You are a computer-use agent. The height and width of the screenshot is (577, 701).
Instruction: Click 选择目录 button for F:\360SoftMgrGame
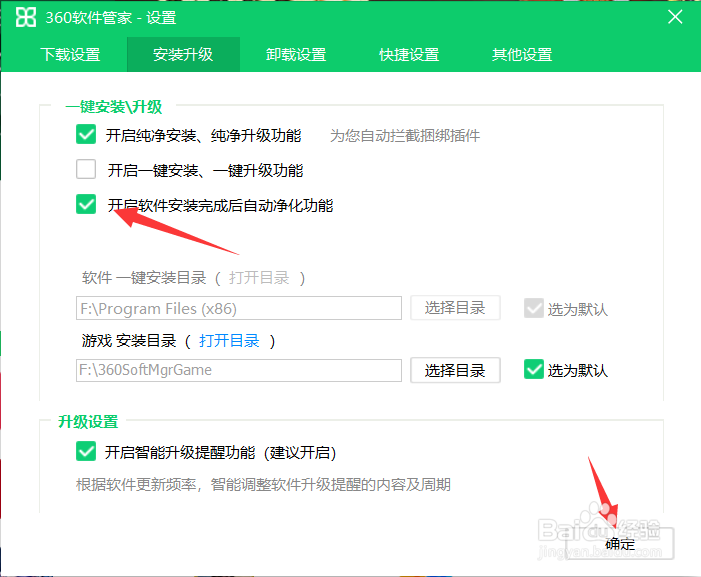coord(455,370)
